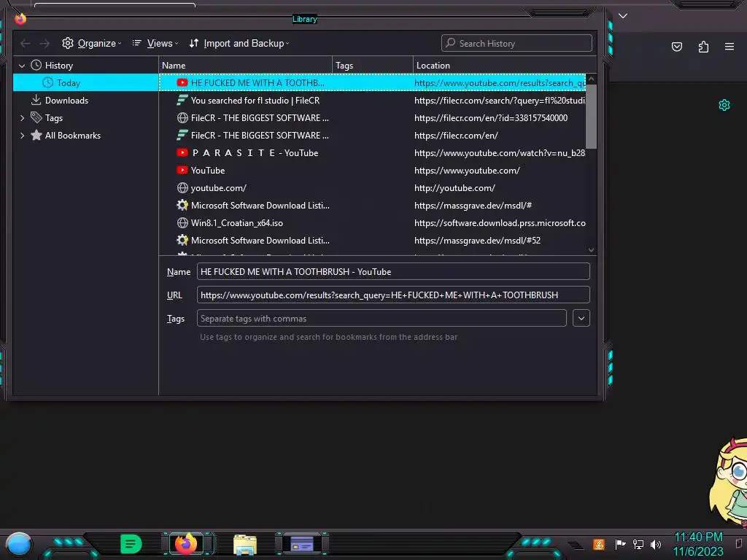Select All Bookmarks in the sidebar
Screen dimensions: 747x560
coord(73,136)
